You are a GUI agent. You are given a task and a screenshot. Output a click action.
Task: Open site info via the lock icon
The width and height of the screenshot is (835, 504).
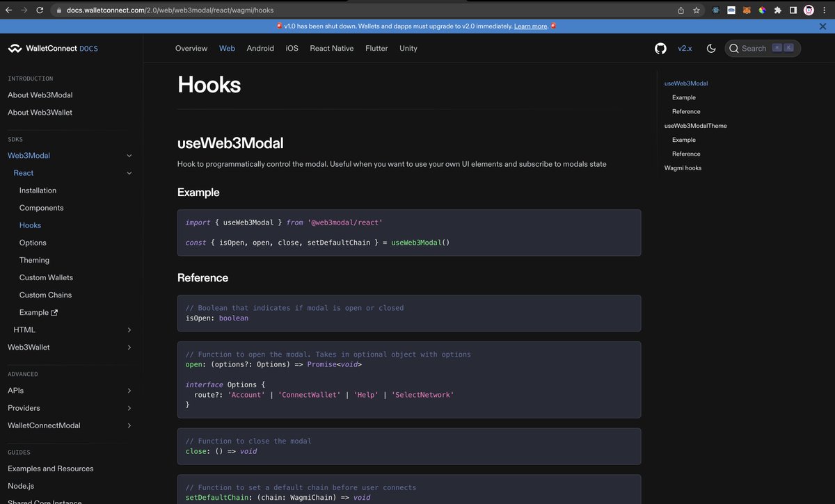pos(58,10)
